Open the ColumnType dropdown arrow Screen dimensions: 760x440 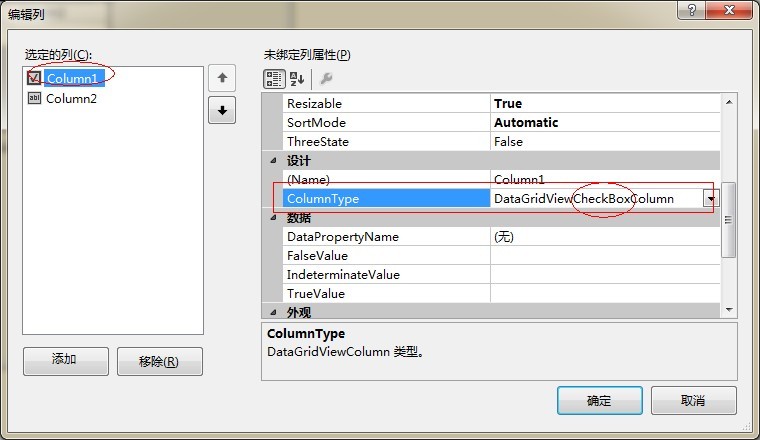(711, 199)
